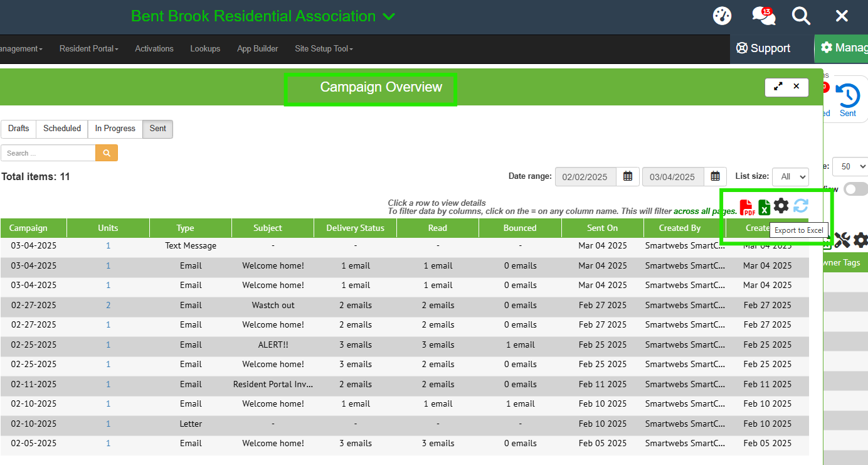Sort by the Campaign column header
This screenshot has height=465, width=868.
pyautogui.click(x=33, y=228)
